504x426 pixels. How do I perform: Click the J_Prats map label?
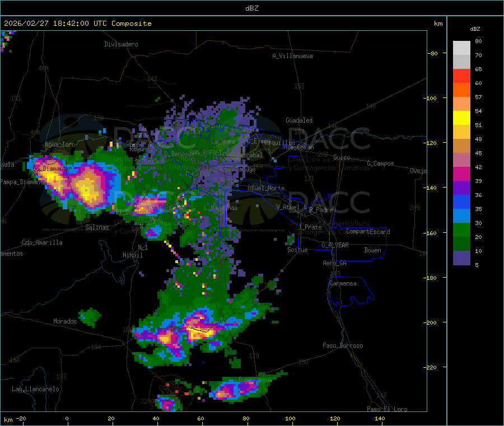click(310, 227)
